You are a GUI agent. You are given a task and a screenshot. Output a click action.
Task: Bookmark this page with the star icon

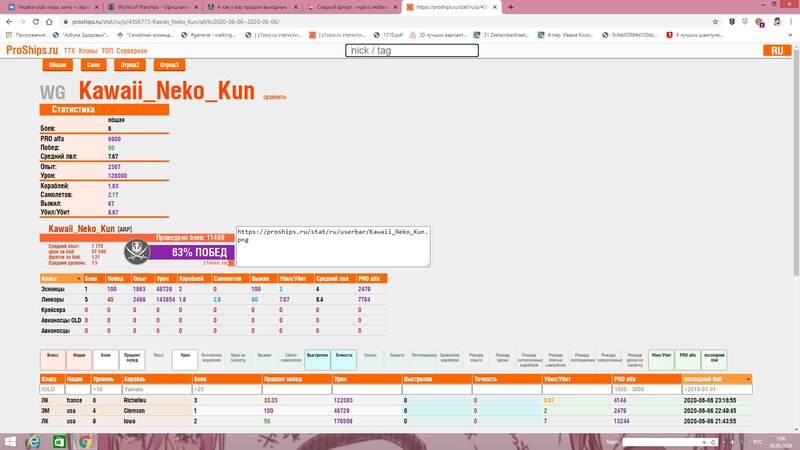pos(715,21)
